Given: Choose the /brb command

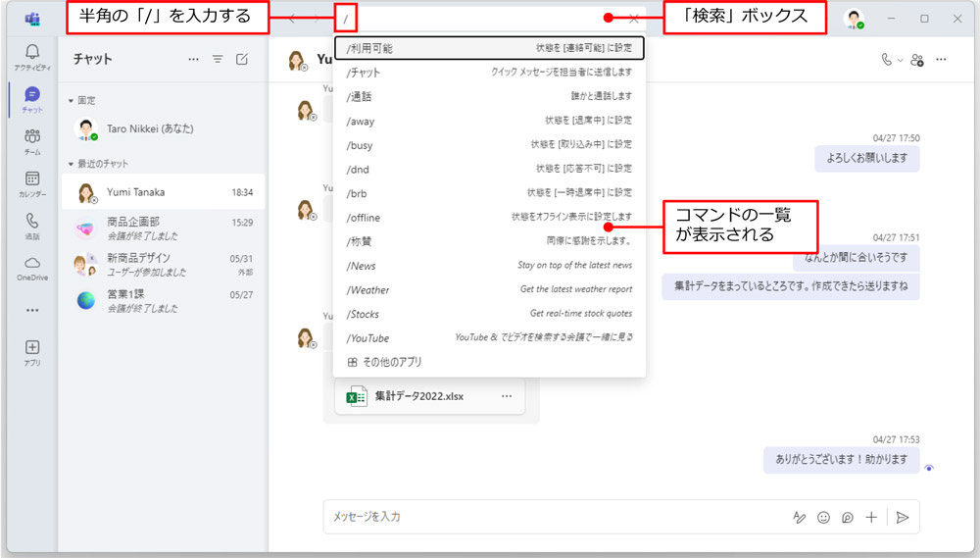Looking at the screenshot, I should pyautogui.click(x=489, y=193).
